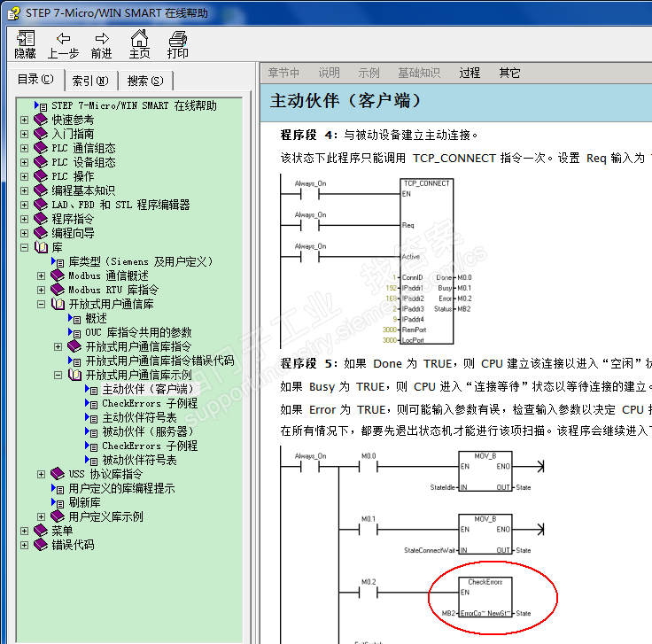
Task: Click the book icon beside PLC 操作
Action: [x=41, y=176]
